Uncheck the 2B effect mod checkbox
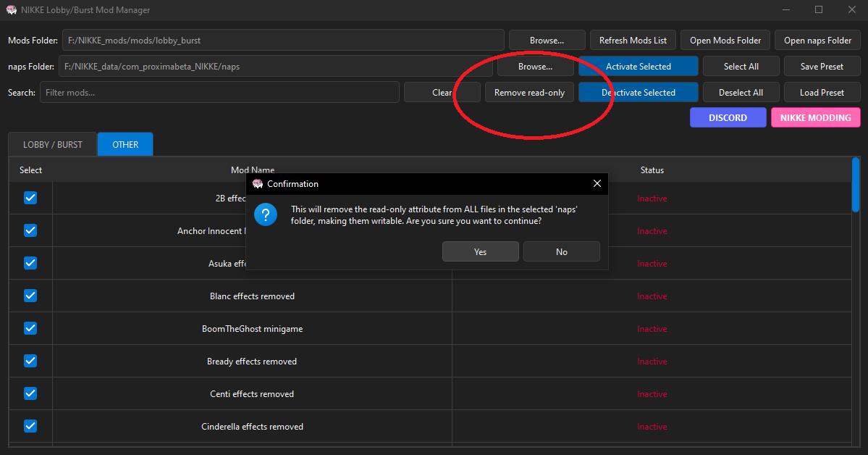Viewport: 868px width, 455px height. [x=30, y=198]
